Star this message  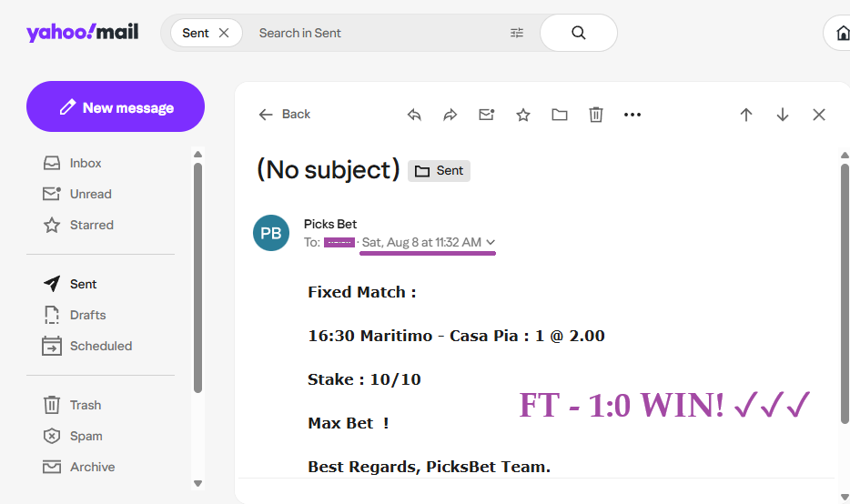coord(523,115)
